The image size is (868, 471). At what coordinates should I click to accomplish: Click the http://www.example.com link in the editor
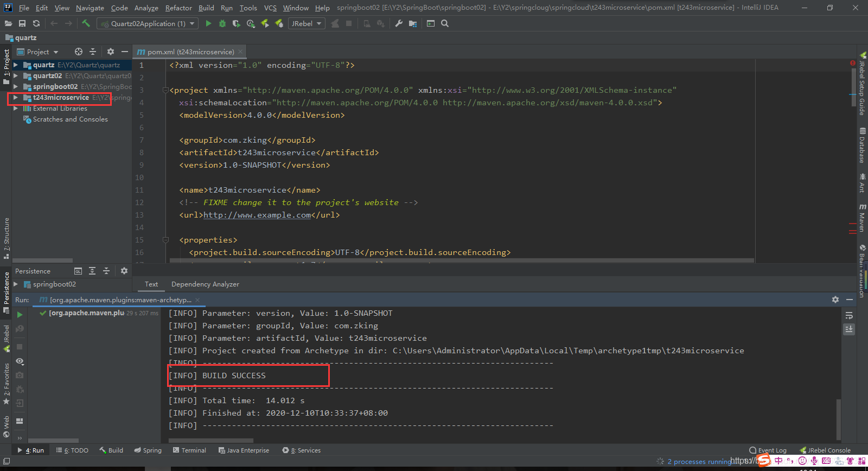(257, 215)
